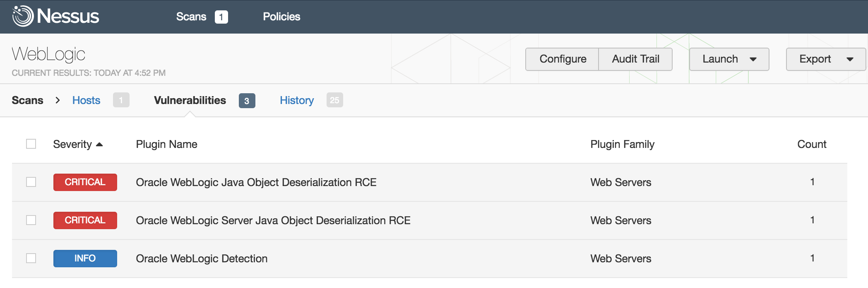Image resolution: width=868 pixels, height=288 pixels.
Task: Toggle the select-all checkbox in header
Action: (x=31, y=144)
